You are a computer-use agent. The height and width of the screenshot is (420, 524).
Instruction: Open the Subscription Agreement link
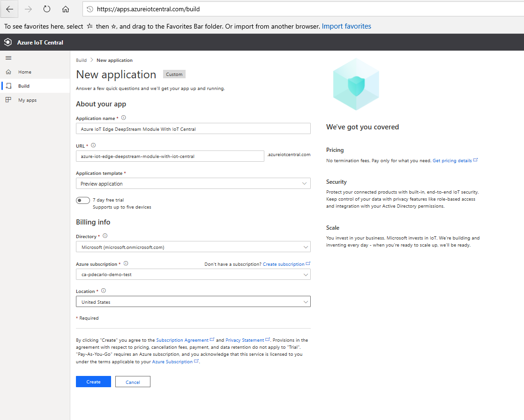pos(182,340)
